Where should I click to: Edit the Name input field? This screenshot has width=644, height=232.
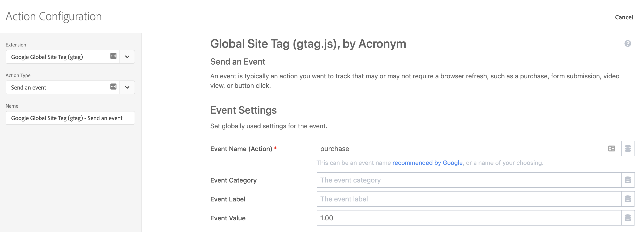click(70, 118)
